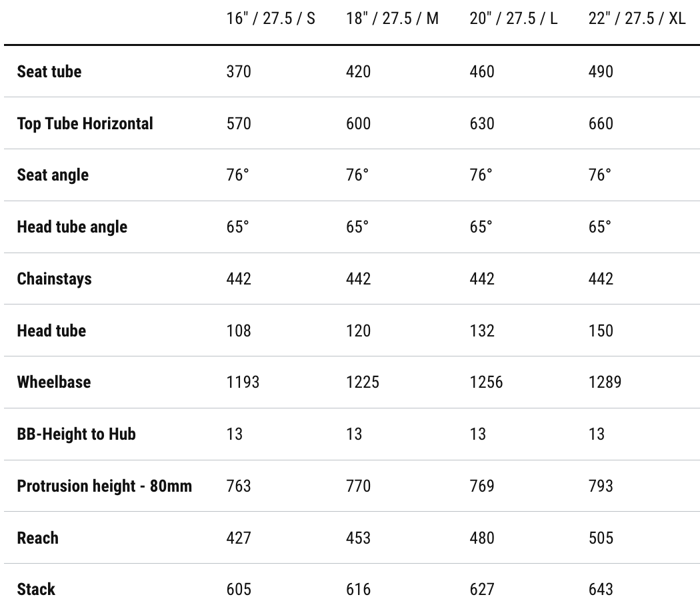Select the top tube value 630
The width and height of the screenshot is (700, 613).
481,123
